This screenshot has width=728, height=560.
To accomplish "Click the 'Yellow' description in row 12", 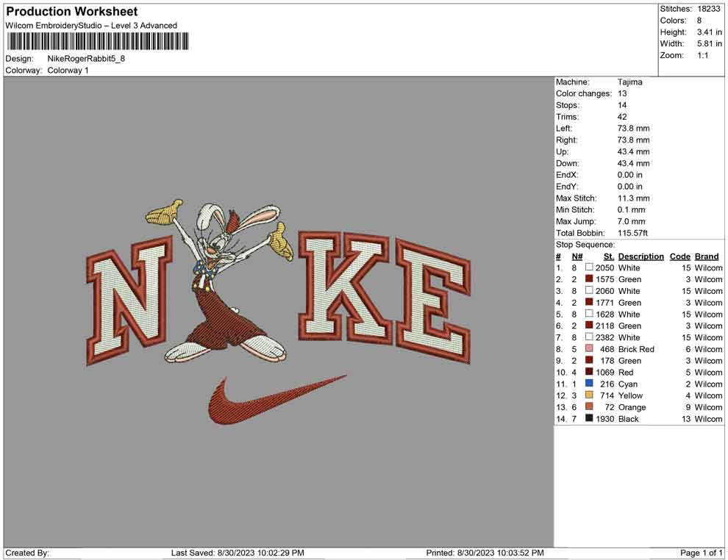I will coord(630,395).
